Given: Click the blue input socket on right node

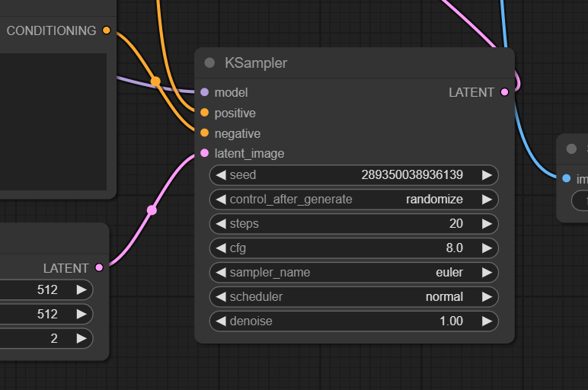Looking at the screenshot, I should (x=567, y=178).
